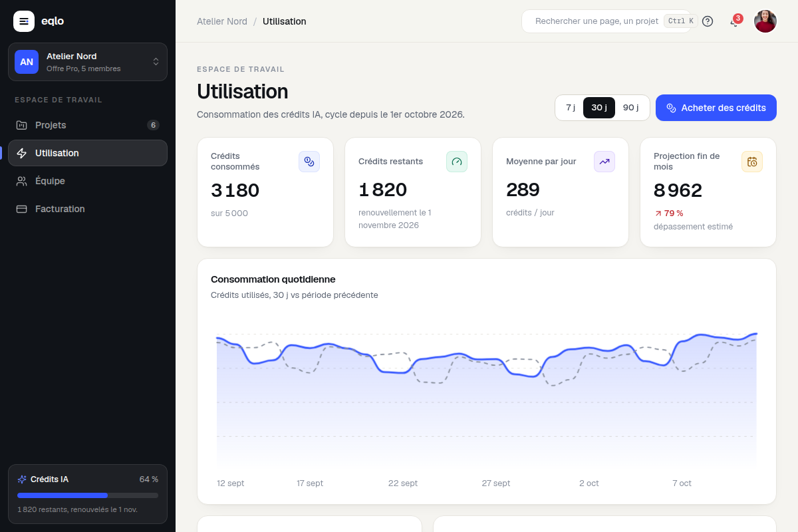
Task: Click the 8 962 projection value
Action: [678, 191]
